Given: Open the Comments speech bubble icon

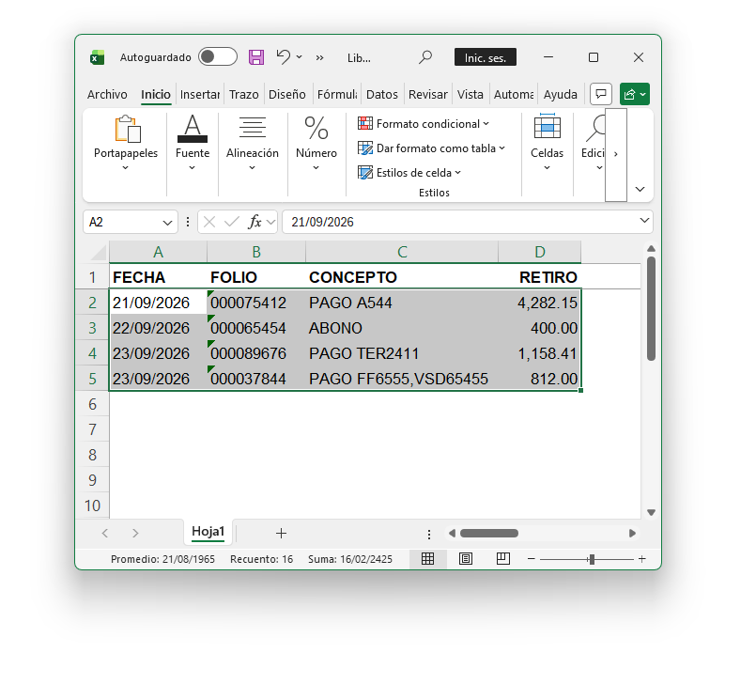Looking at the screenshot, I should (x=601, y=94).
